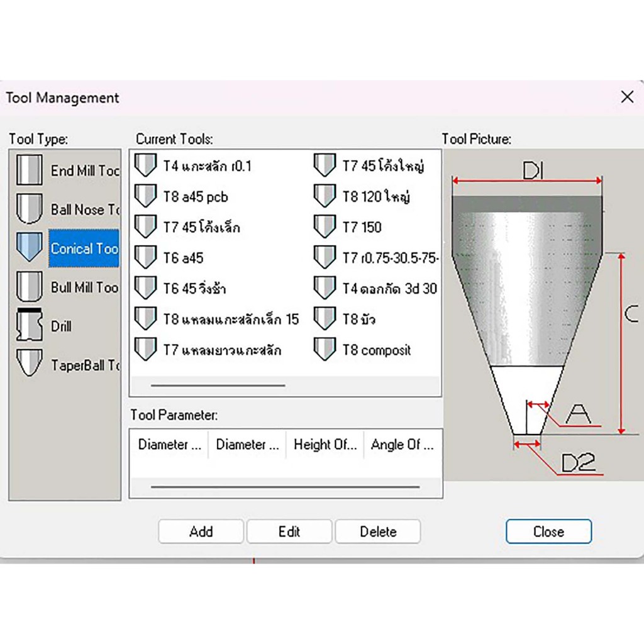Click the Add button

point(201,531)
